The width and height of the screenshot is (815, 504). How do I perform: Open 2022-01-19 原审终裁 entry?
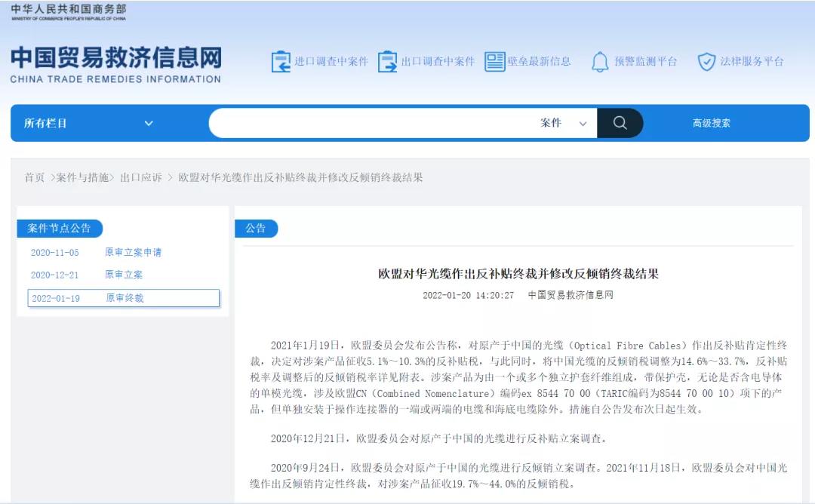(123, 298)
